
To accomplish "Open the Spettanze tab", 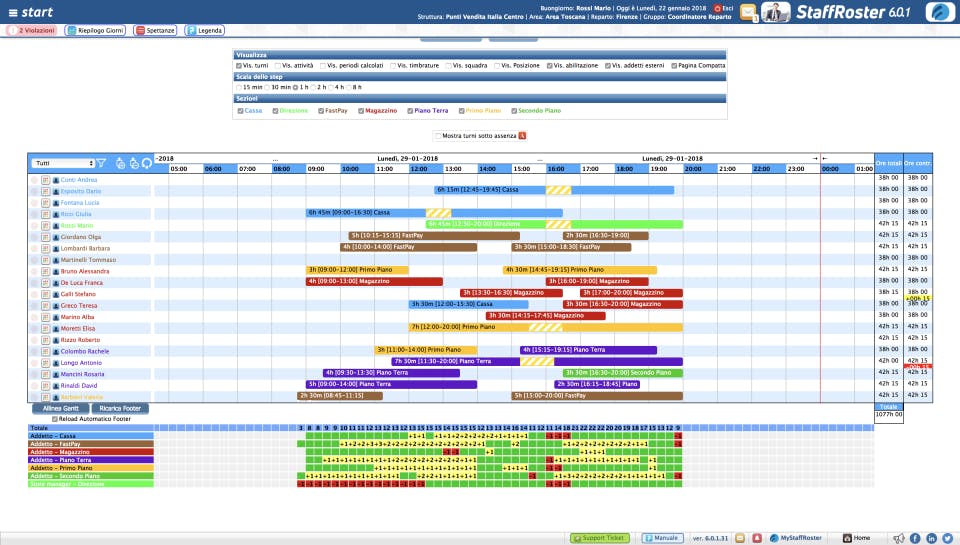I will point(156,30).
